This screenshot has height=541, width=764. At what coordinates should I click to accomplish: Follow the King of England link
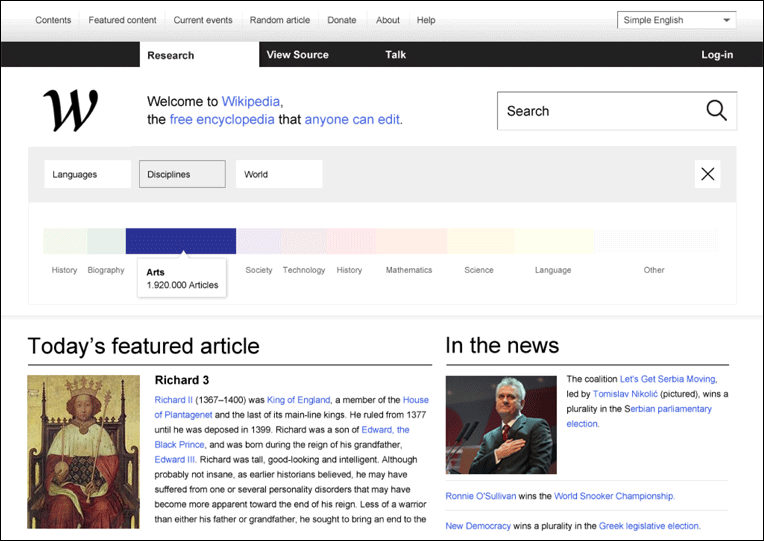tap(298, 400)
